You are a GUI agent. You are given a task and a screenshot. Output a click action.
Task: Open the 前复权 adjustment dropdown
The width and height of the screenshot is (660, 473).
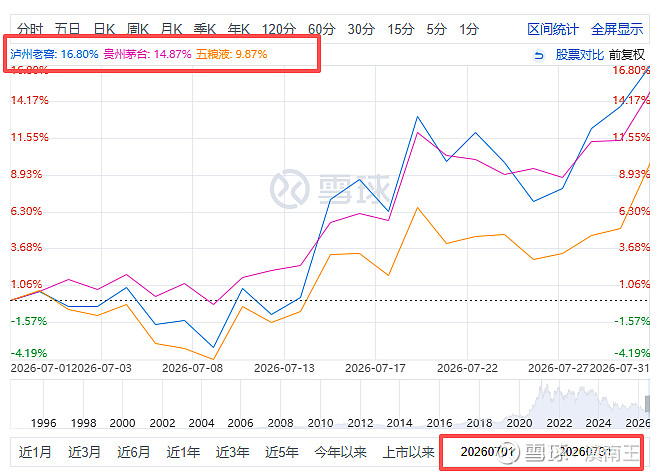(x=627, y=55)
